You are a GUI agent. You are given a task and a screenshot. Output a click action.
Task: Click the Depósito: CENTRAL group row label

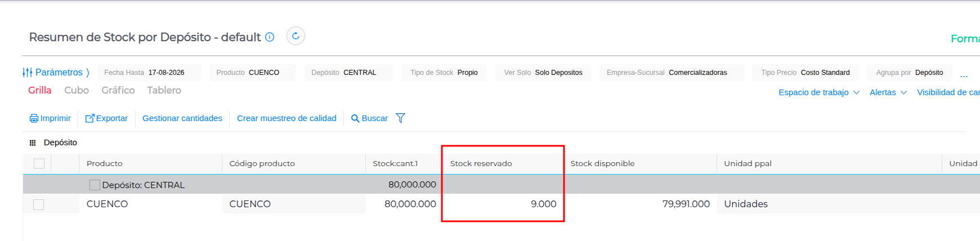(x=144, y=185)
